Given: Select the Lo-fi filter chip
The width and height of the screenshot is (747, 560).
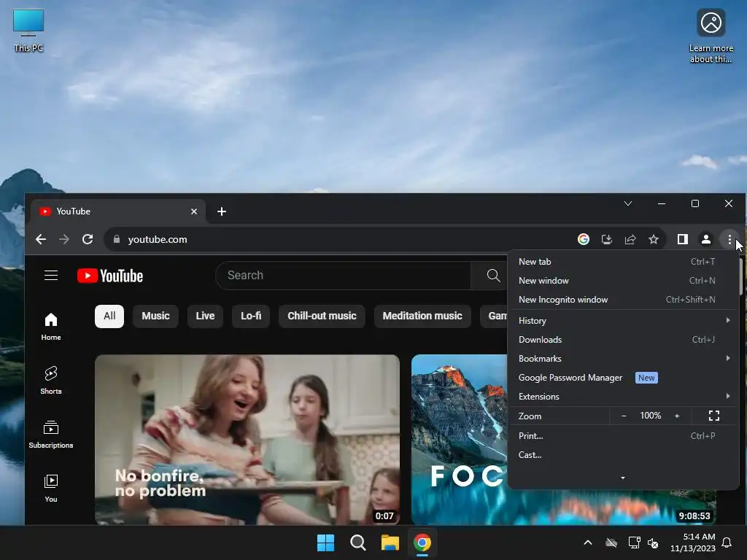Looking at the screenshot, I should point(251,316).
